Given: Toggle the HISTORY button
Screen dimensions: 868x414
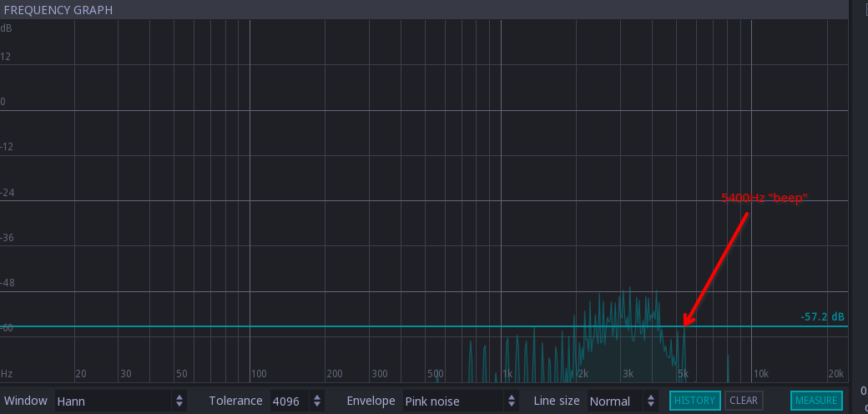Looking at the screenshot, I should (x=694, y=401).
